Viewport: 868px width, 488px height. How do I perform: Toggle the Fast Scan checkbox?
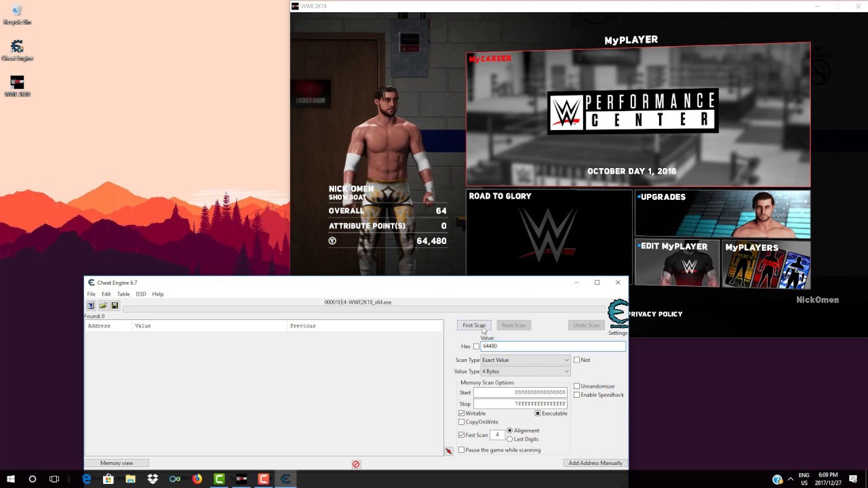462,435
